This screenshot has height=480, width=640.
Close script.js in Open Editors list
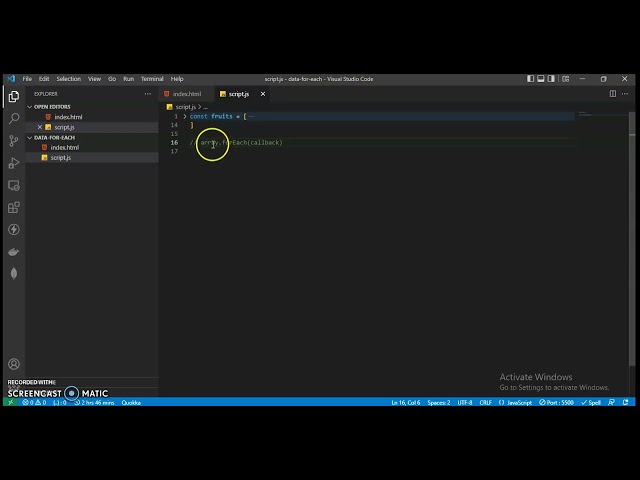(x=40, y=127)
